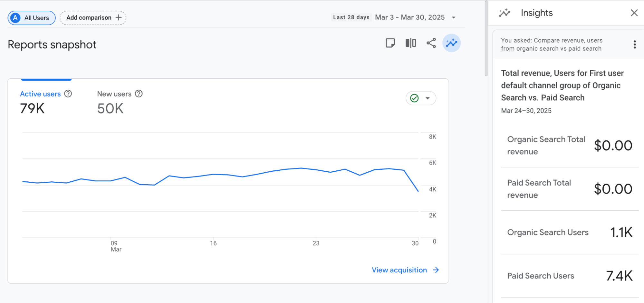Click the Last 28 days label
This screenshot has height=303, width=644.
coord(351,17)
